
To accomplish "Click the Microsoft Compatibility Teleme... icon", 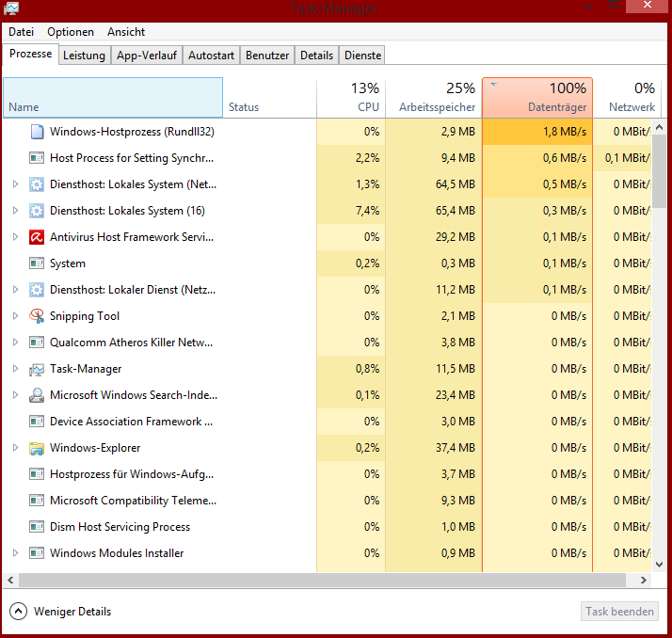I will pos(37,501).
